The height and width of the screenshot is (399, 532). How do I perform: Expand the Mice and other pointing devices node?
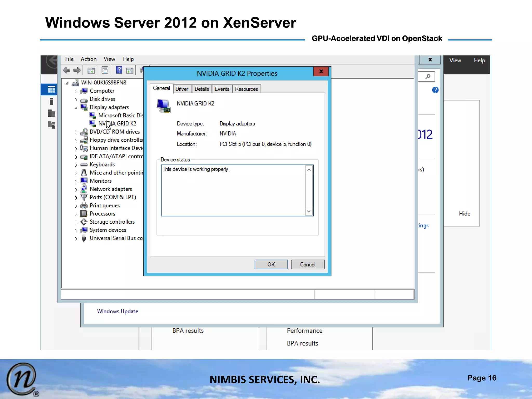click(76, 173)
